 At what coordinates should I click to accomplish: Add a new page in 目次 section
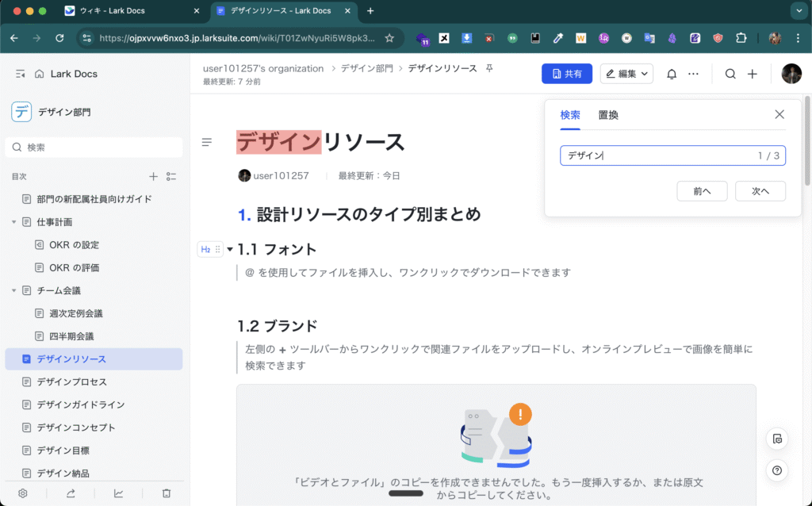[154, 176]
